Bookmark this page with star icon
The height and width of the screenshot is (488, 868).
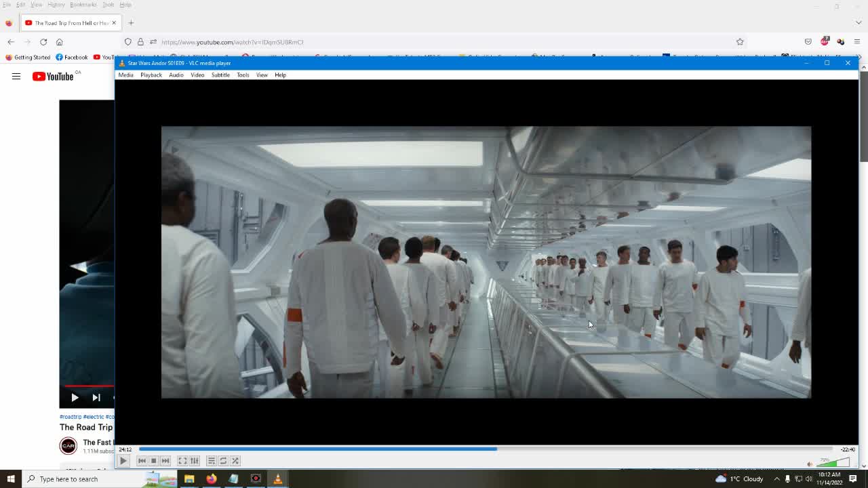740,42
